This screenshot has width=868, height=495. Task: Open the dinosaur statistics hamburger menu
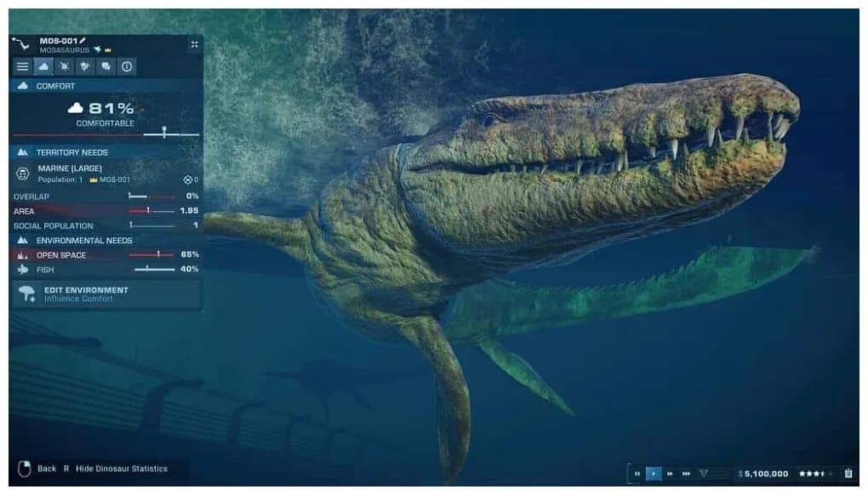click(21, 66)
